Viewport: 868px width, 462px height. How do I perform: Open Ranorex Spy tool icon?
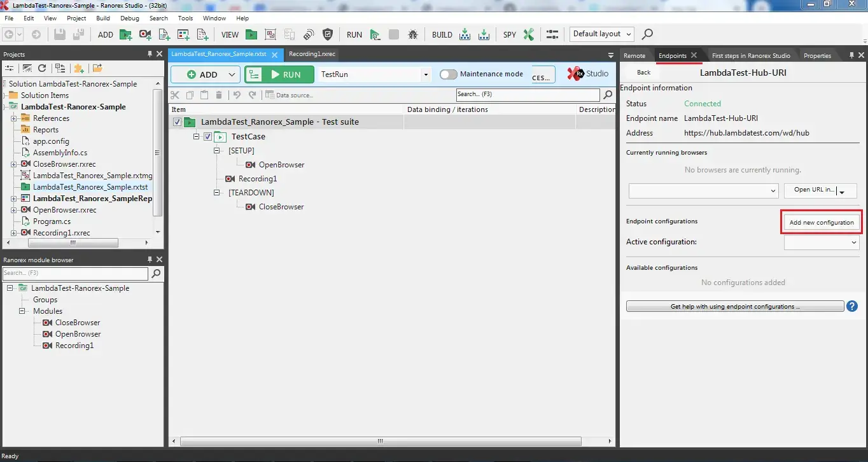point(528,34)
